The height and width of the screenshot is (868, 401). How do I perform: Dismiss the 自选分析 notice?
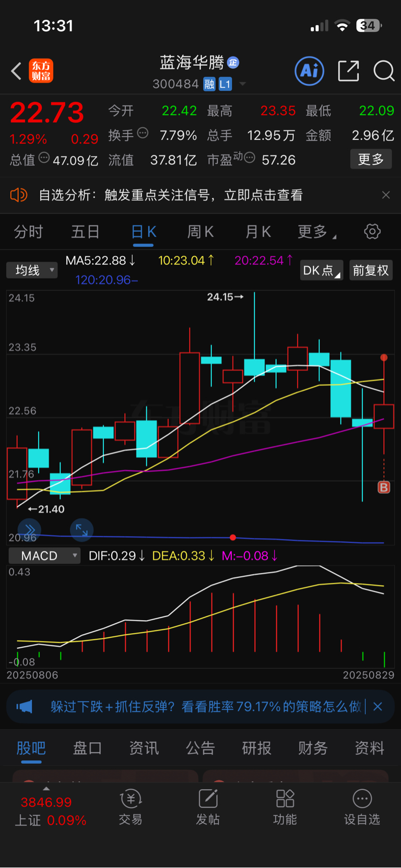tap(386, 195)
